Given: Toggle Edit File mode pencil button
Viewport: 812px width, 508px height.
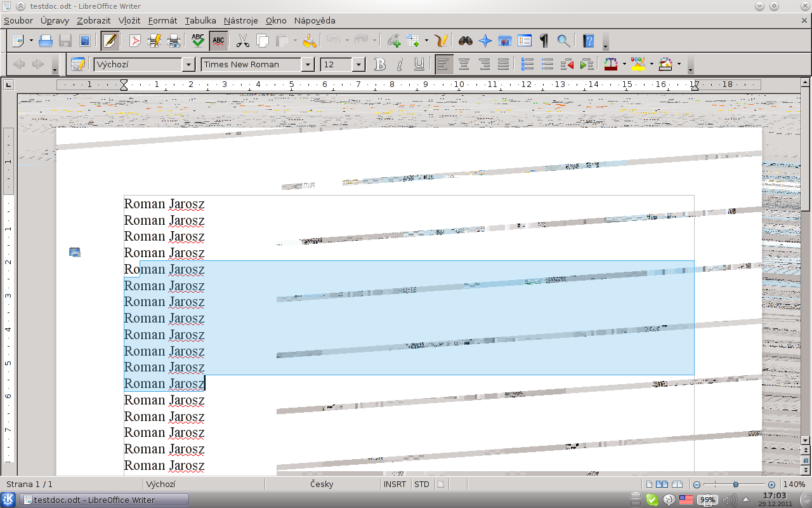Looking at the screenshot, I should click(110, 41).
